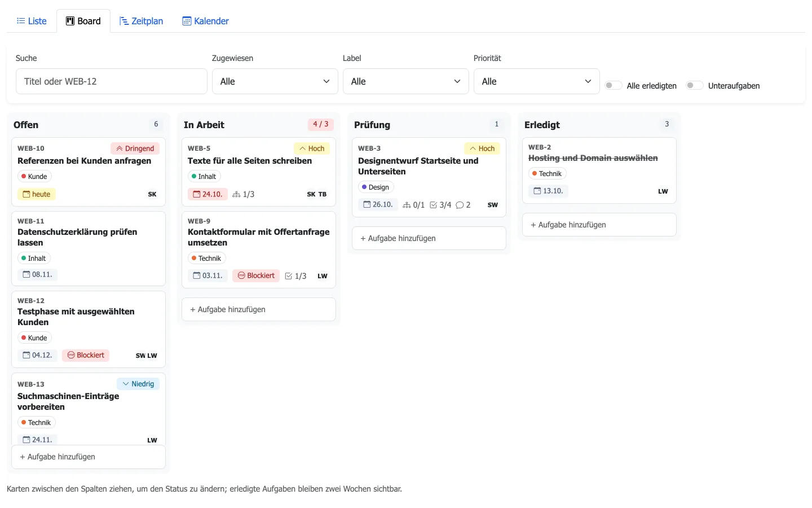812x508 pixels.
Task: Open the Zugewiesen dropdown
Action: 275,81
